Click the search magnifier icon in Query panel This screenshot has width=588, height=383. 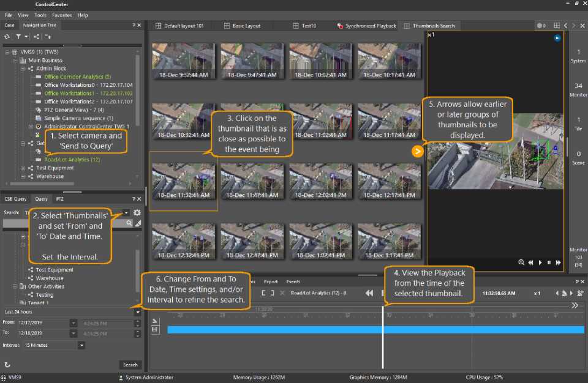(x=129, y=223)
